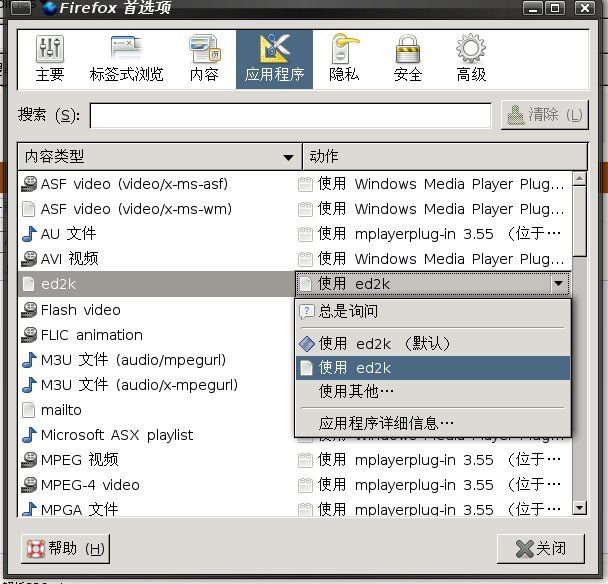Click film reel icon beside MPEG 视频
Screen dimensions: 608x584
coord(29,460)
